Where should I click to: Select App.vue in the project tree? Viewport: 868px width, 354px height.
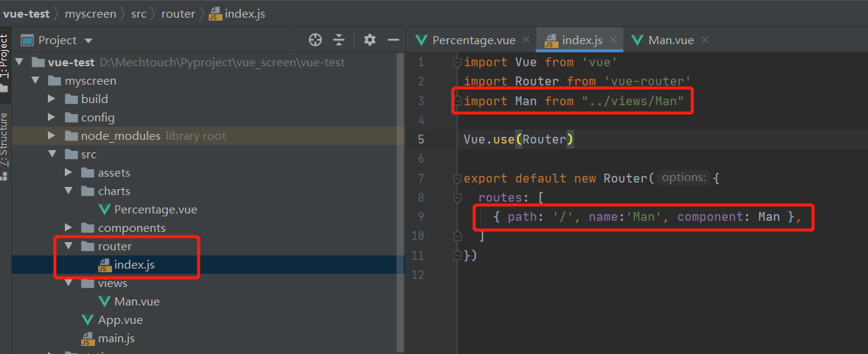click(x=120, y=319)
